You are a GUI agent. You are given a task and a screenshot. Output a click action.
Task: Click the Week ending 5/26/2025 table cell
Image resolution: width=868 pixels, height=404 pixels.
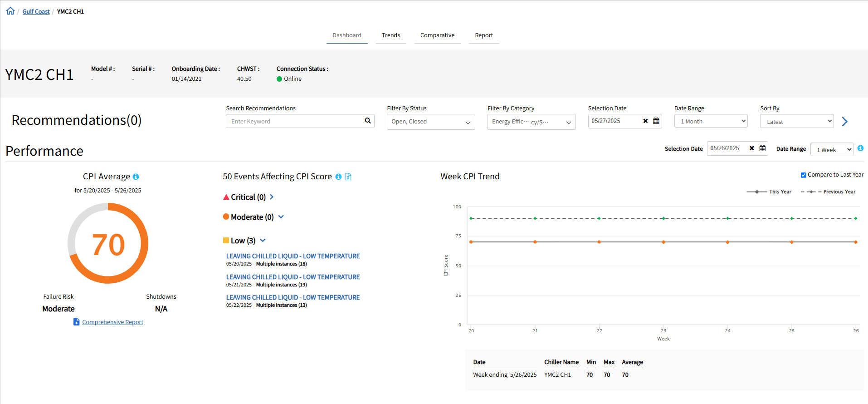[505, 375]
